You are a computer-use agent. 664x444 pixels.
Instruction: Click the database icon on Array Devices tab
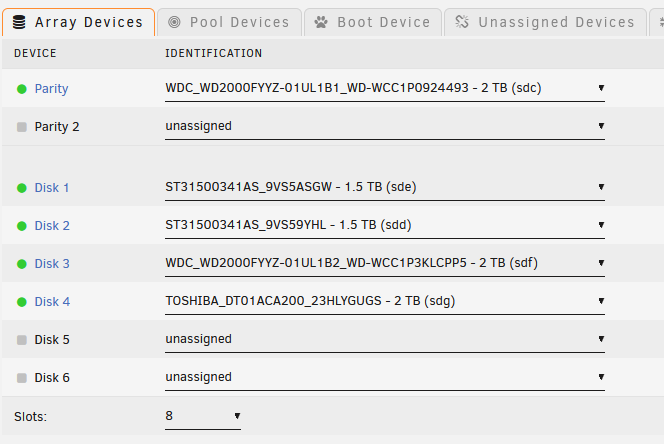(19, 22)
